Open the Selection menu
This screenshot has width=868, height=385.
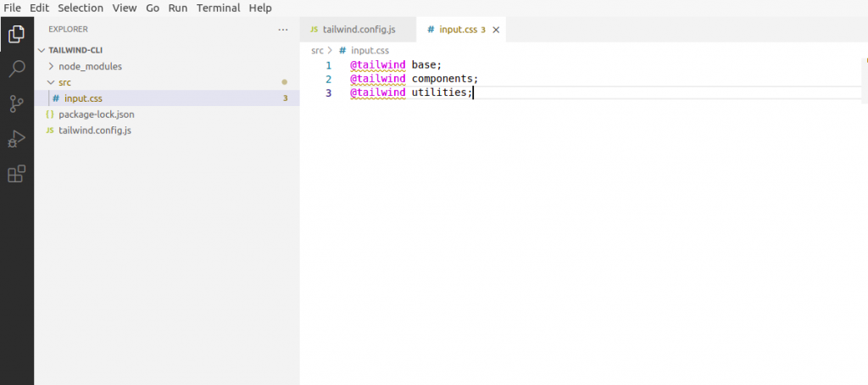click(x=81, y=8)
